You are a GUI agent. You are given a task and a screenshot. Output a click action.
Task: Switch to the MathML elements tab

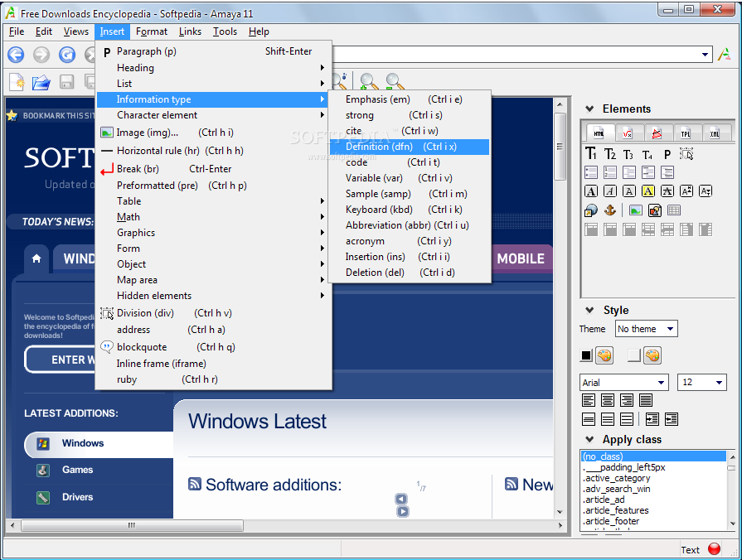pos(628,134)
